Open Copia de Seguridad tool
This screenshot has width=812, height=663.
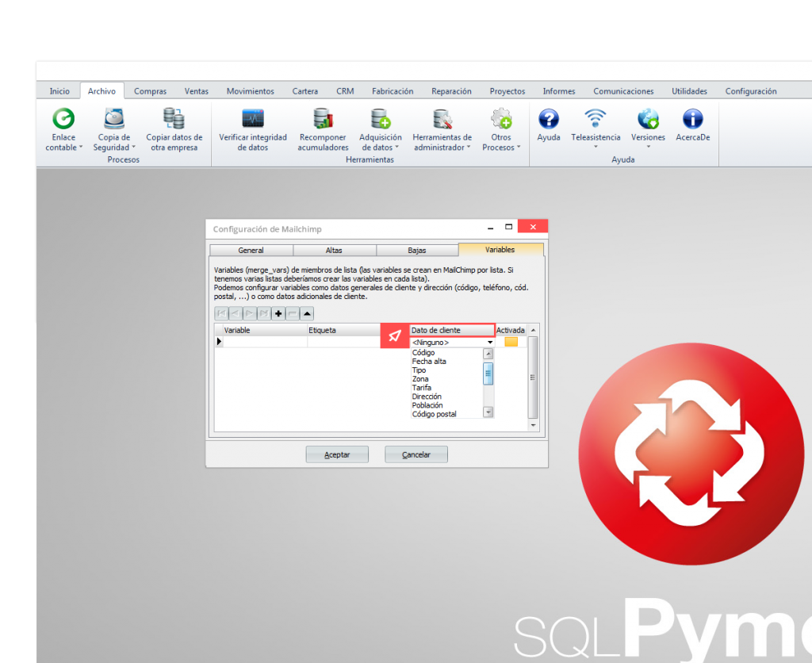114,120
